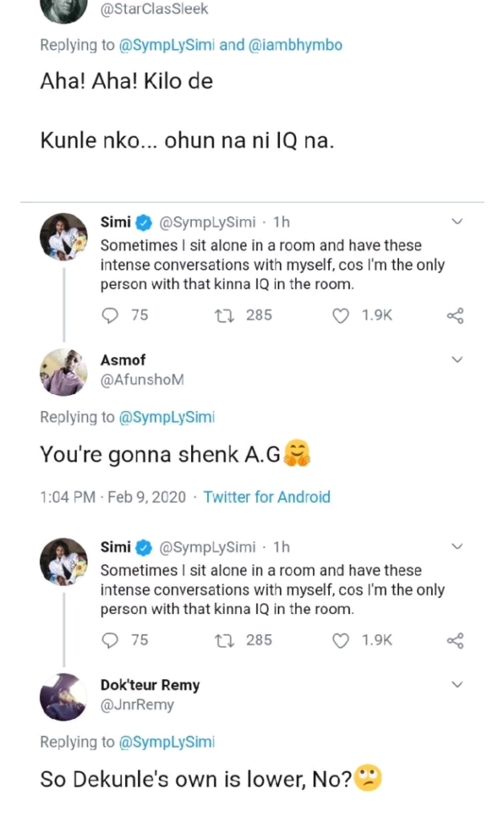View Dok'teur Remy's profile avatar

pyautogui.click(x=63, y=697)
